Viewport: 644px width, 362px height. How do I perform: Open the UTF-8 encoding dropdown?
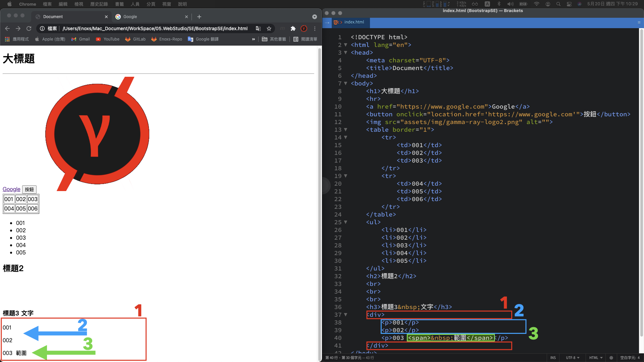pos(573,358)
